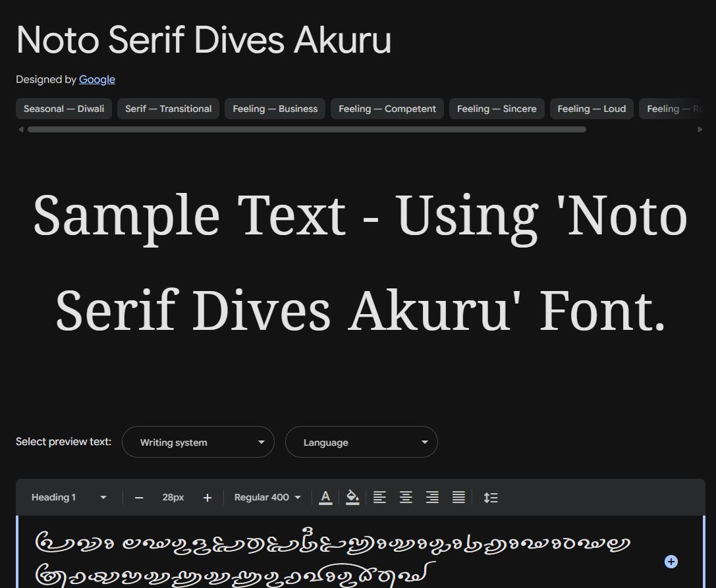Decrease font size with minus button
The image size is (716, 588).
(139, 498)
